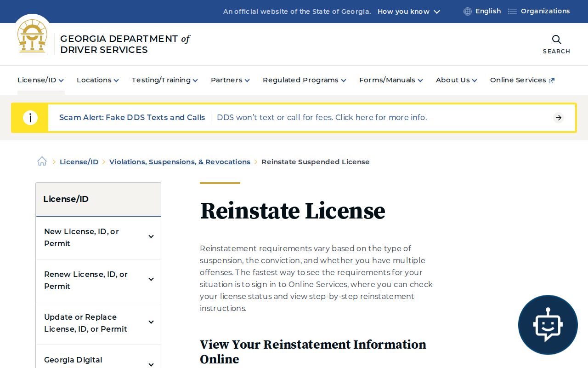Click the scam alert info icon
The height and width of the screenshot is (368, 588).
click(x=30, y=118)
